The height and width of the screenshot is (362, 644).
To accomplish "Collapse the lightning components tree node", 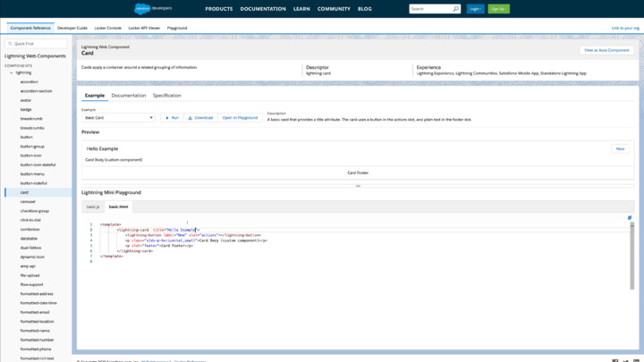I will (10, 72).
